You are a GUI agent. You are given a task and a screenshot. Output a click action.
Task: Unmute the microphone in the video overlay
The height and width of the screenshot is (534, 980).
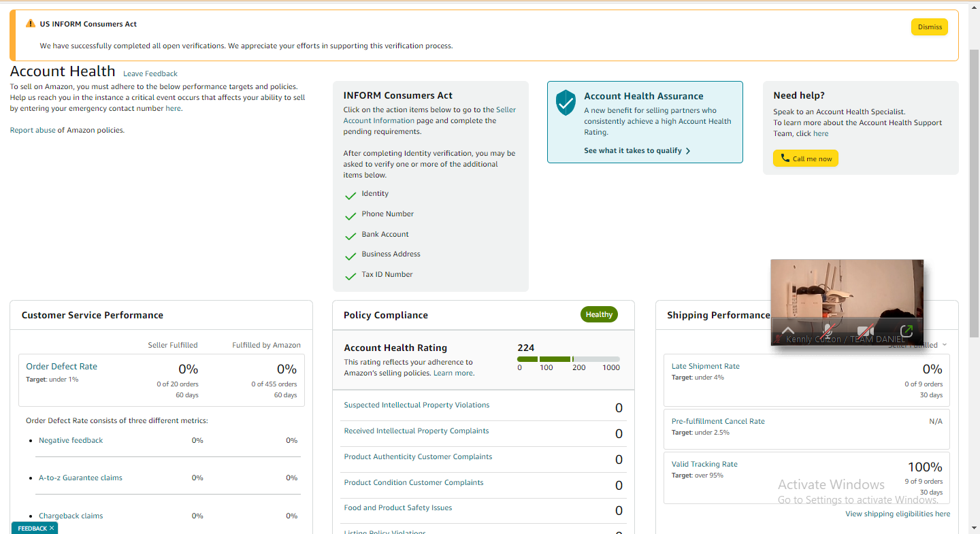click(827, 331)
